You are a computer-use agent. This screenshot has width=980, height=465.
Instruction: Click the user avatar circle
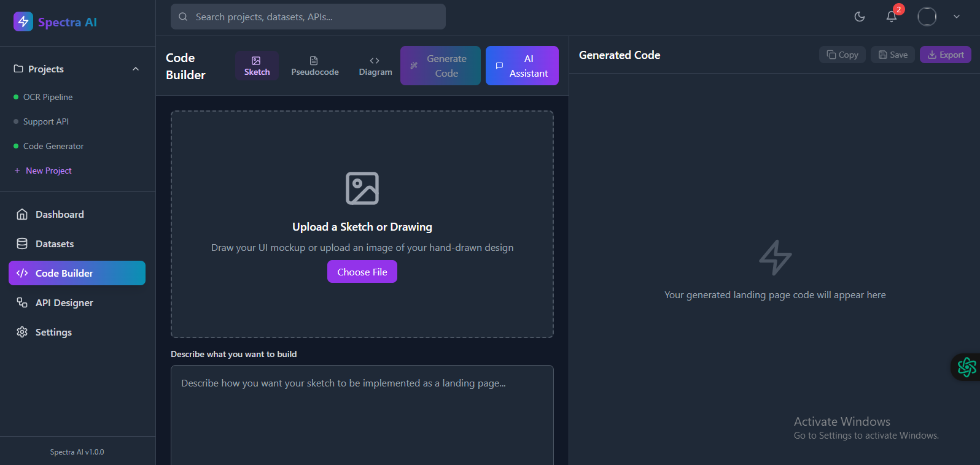(x=927, y=17)
